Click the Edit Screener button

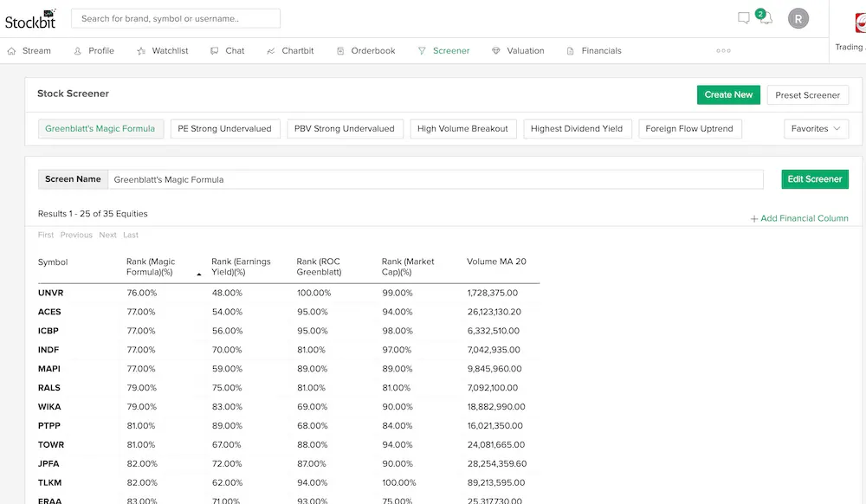coord(814,179)
